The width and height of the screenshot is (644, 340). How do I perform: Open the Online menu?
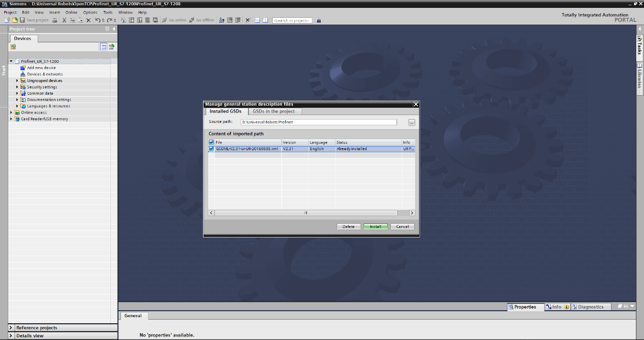pyautogui.click(x=71, y=12)
